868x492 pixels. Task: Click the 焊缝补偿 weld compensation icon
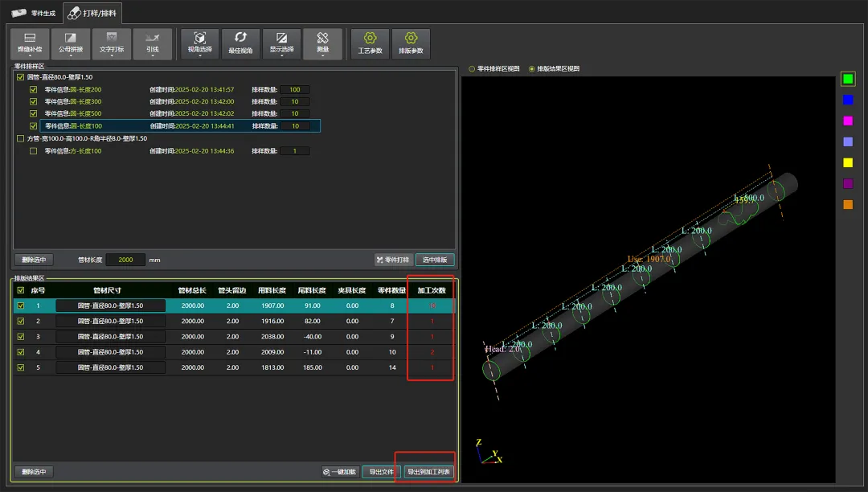click(x=30, y=43)
